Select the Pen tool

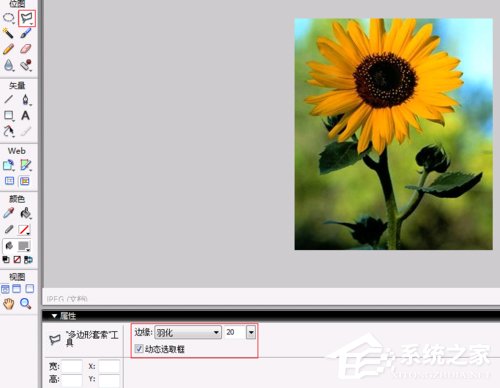click(26, 99)
